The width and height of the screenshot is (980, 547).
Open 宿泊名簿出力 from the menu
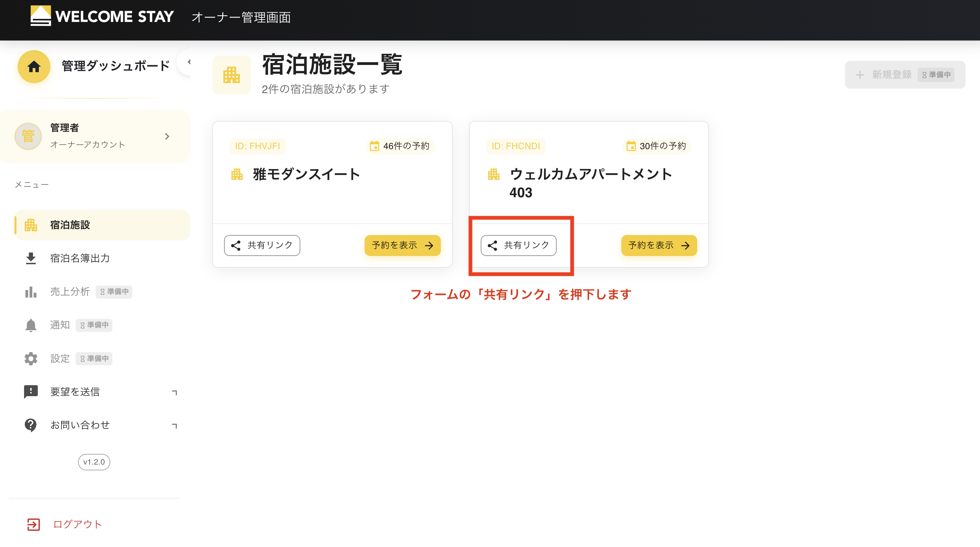tap(80, 258)
